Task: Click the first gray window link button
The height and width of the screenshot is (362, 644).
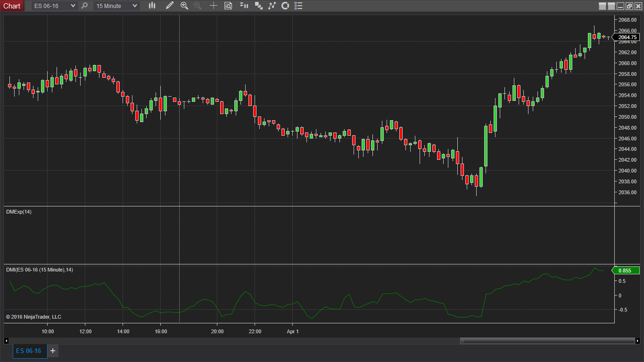Action: [x=602, y=6]
